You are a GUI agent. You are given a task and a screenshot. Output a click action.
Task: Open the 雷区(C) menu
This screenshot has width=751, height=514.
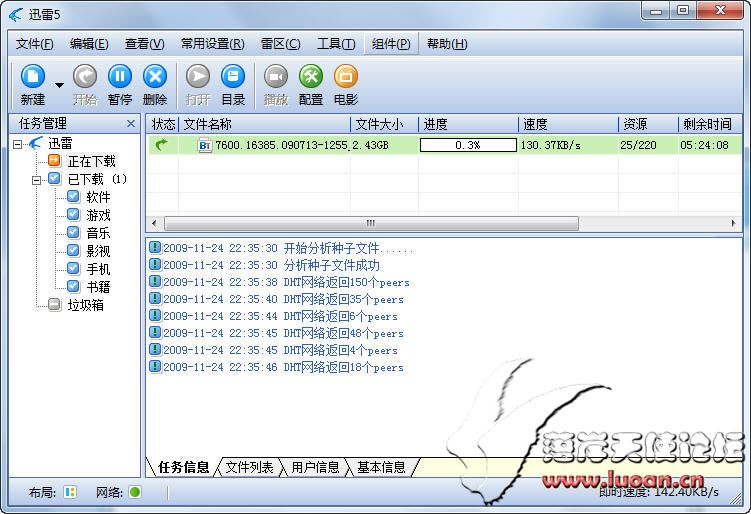[280, 44]
